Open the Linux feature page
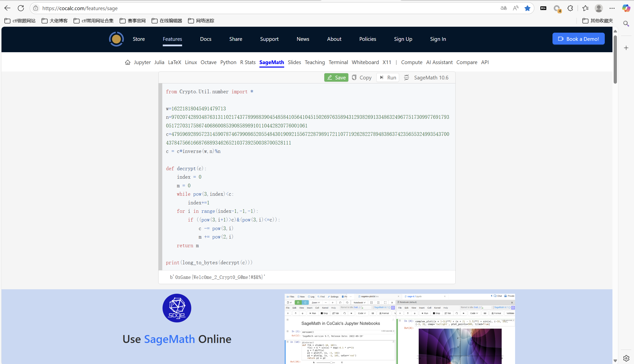634x364 pixels. [191, 62]
